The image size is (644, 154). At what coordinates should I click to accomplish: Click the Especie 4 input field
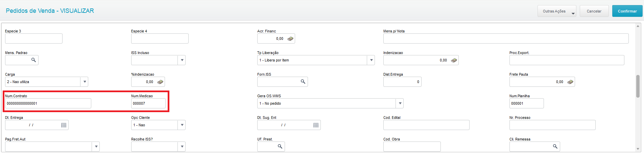coord(160,38)
